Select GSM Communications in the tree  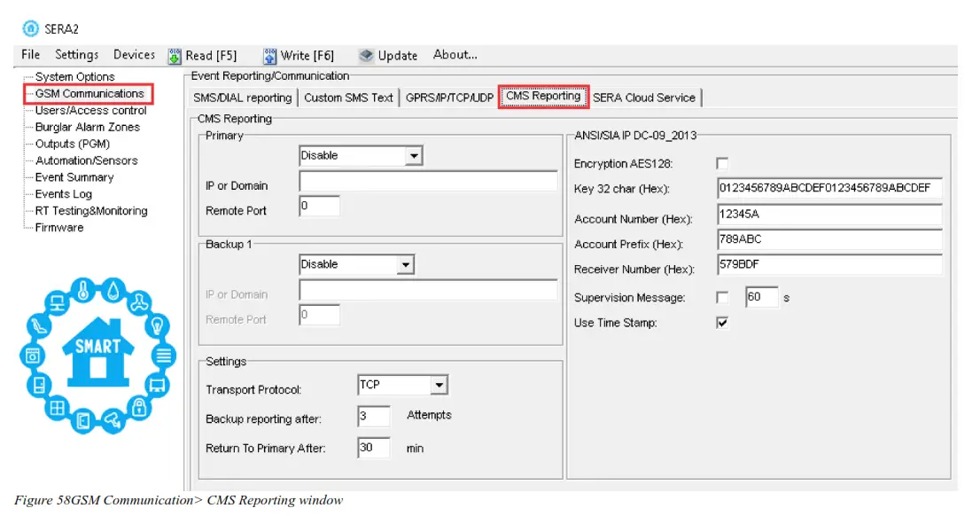click(x=89, y=94)
